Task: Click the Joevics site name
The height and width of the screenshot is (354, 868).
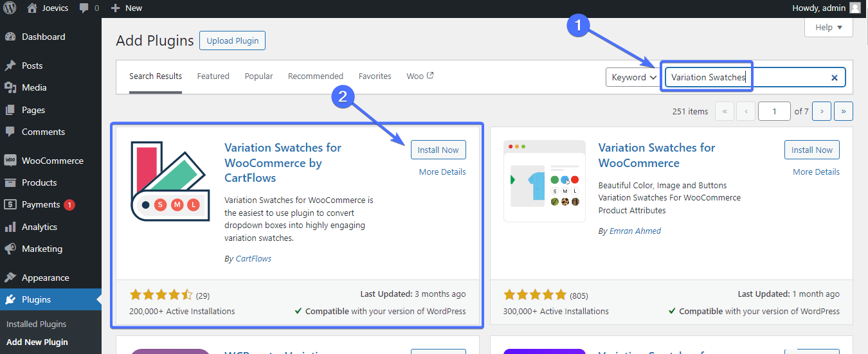Action: click(x=57, y=8)
